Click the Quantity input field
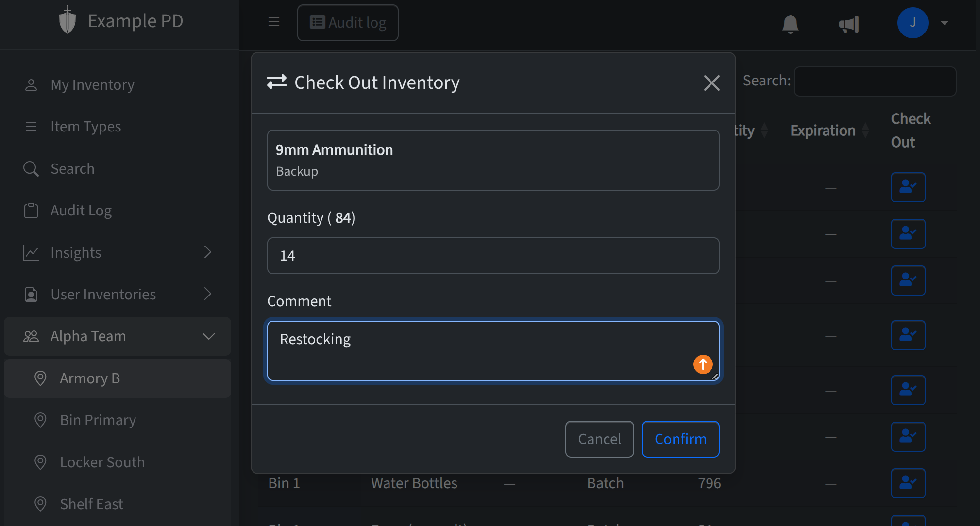Image resolution: width=980 pixels, height=526 pixels. click(x=492, y=256)
